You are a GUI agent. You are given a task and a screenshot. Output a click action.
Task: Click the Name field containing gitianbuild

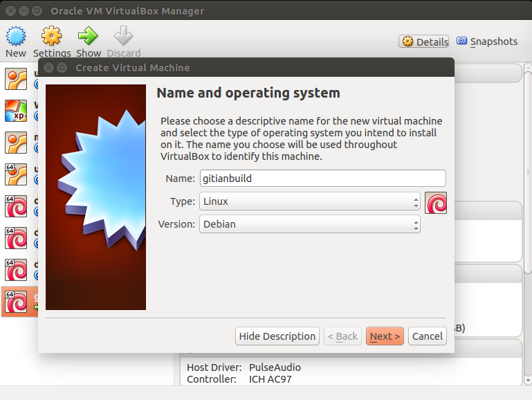tap(322, 179)
